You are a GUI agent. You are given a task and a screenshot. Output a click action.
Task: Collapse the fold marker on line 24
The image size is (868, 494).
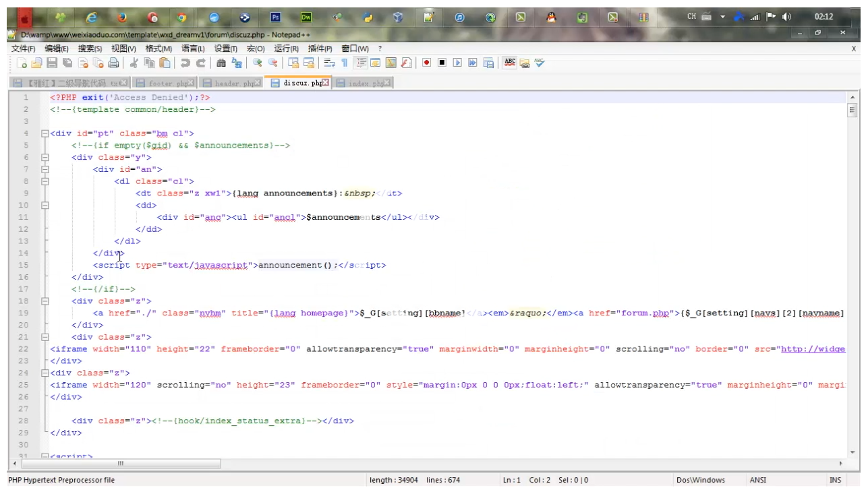point(45,373)
